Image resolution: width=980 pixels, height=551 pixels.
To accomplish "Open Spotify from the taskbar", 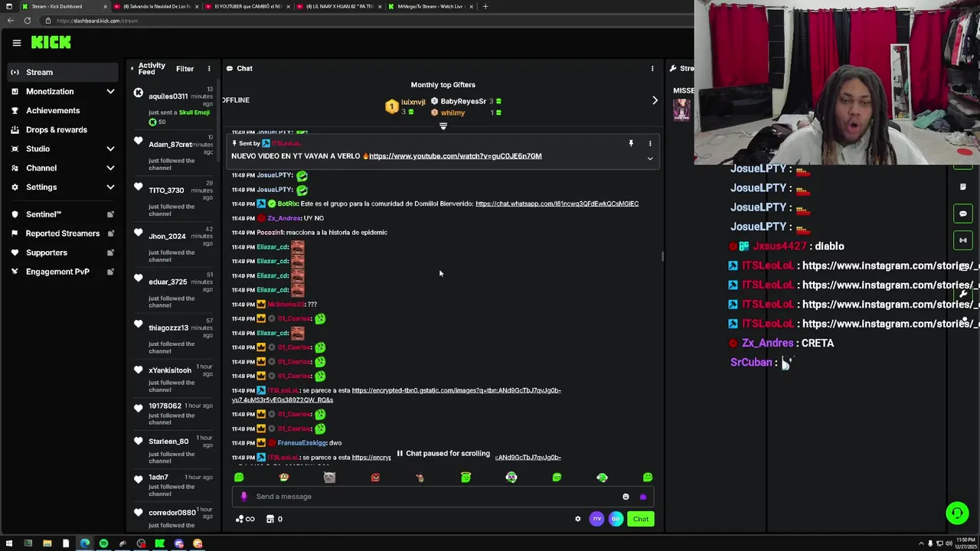I will pos(103,544).
